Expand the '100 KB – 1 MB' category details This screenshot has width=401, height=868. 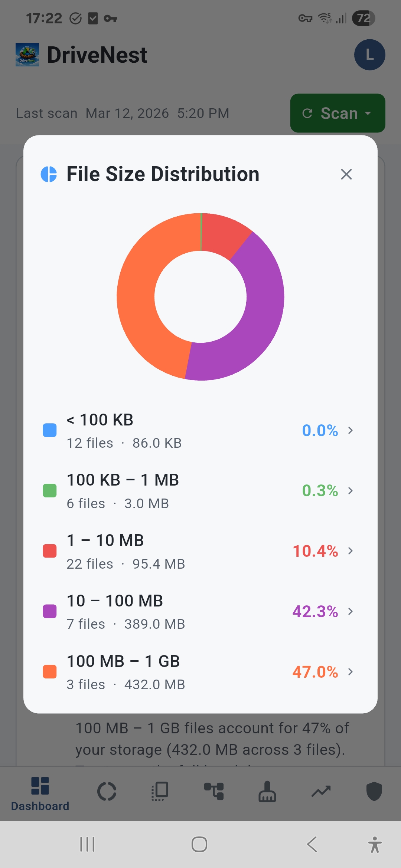tap(351, 490)
